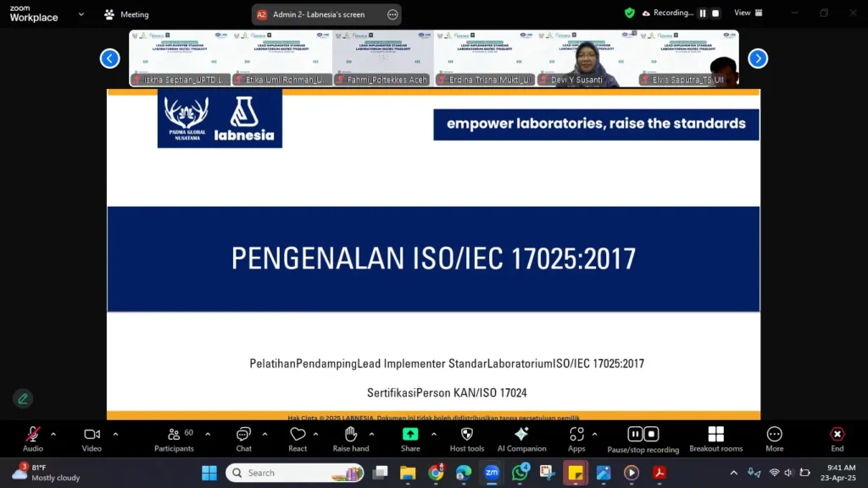The height and width of the screenshot is (488, 868).
Task: Stop recording from the bottom toolbar
Action: [651, 435]
